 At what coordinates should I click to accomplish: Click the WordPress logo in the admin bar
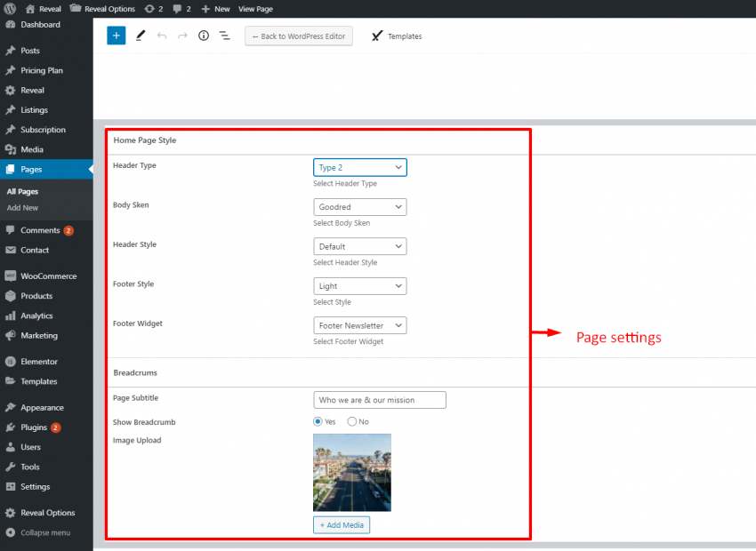(x=9, y=8)
